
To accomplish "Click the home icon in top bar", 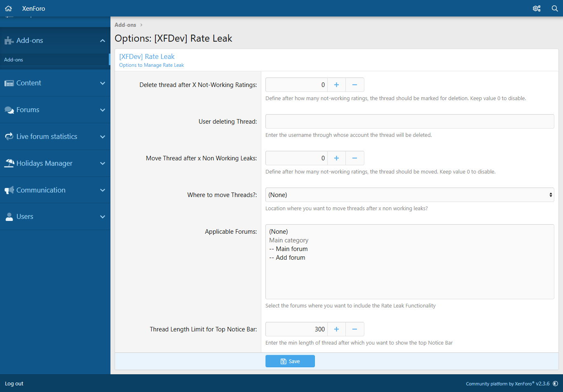I will 8,8.
